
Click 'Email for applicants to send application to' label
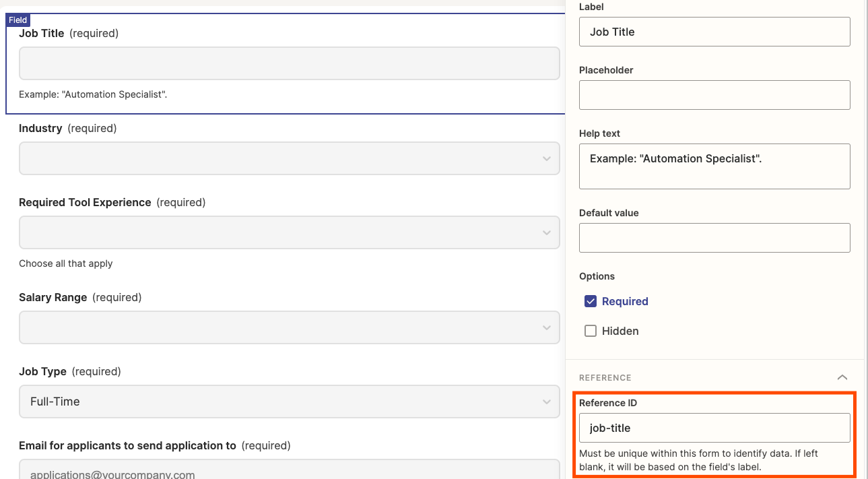[x=127, y=445]
